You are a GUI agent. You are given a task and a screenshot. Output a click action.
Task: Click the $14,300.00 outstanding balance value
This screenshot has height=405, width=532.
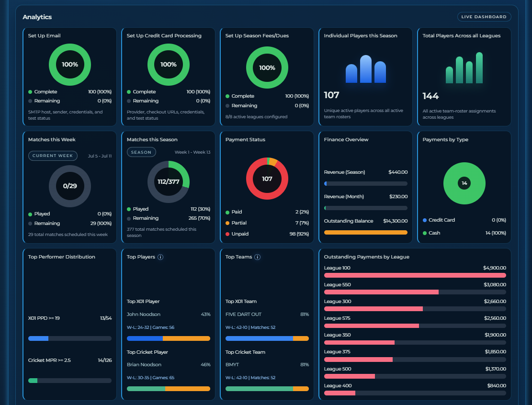point(395,221)
